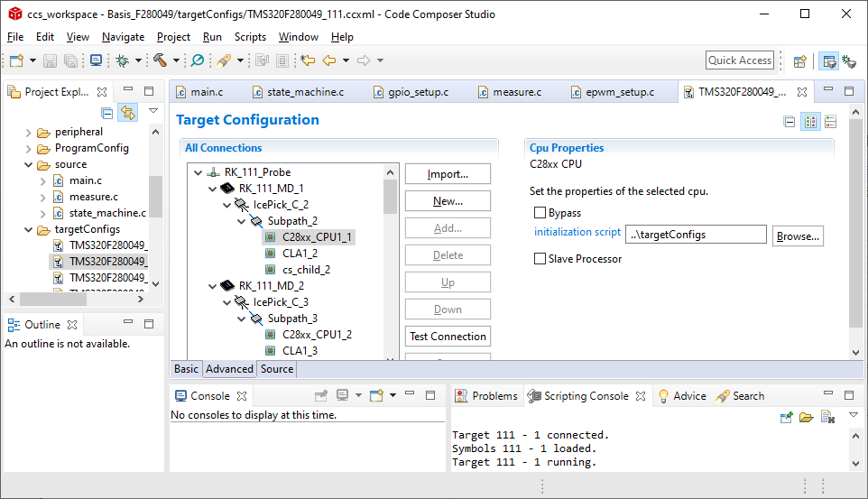Open the blue monitor toolbar icon

click(96, 60)
